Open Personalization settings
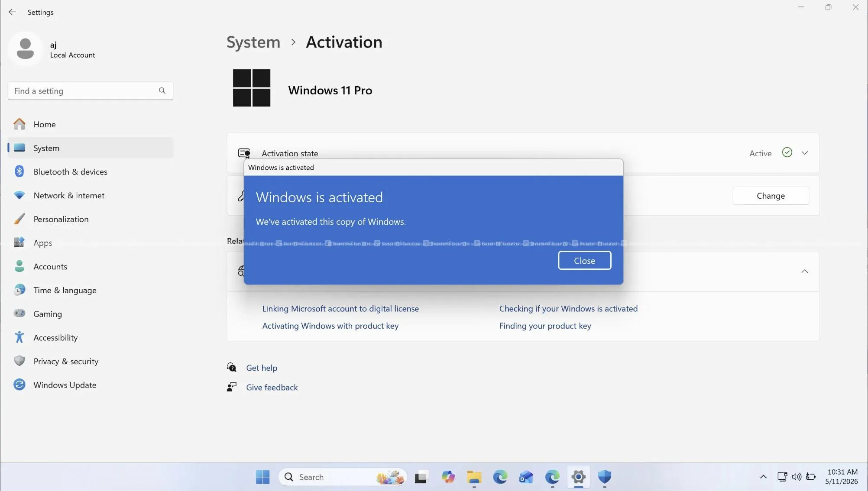Image resolution: width=868 pixels, height=491 pixels. 91,219
